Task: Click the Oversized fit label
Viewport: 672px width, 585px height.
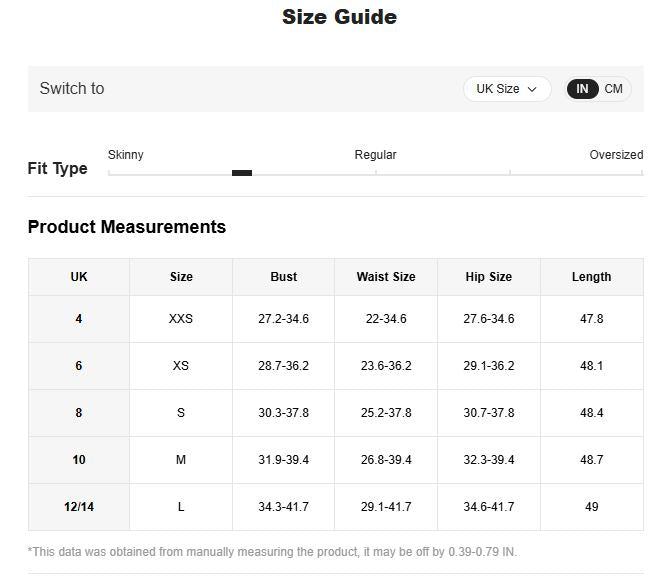Action: 616,155
